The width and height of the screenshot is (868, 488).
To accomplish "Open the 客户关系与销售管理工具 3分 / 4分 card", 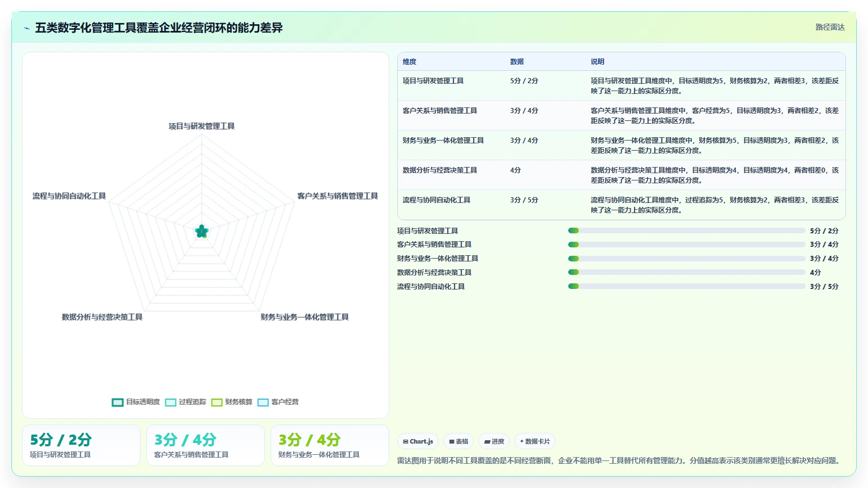I will tap(205, 445).
